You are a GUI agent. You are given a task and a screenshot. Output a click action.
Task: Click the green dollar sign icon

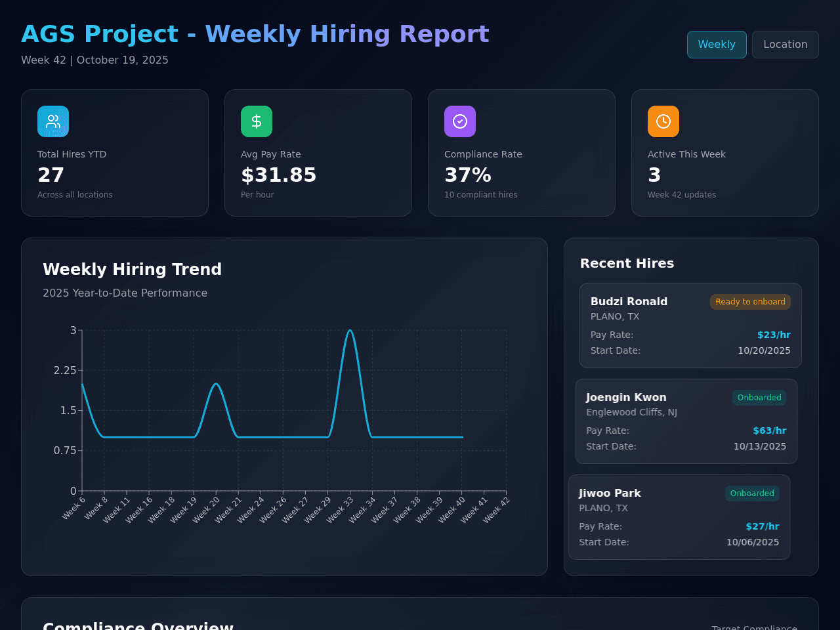257,121
